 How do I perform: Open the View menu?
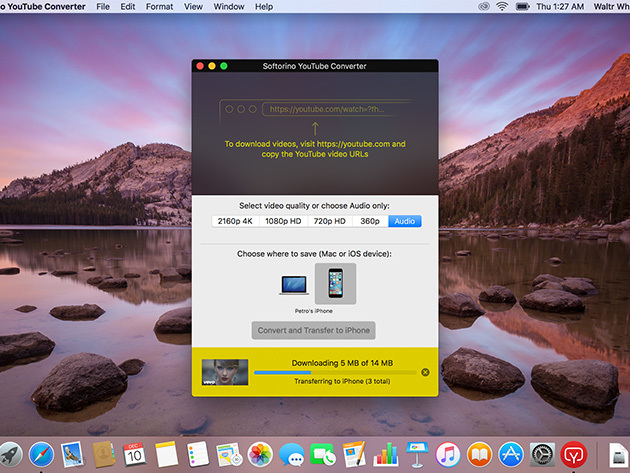[193, 6]
